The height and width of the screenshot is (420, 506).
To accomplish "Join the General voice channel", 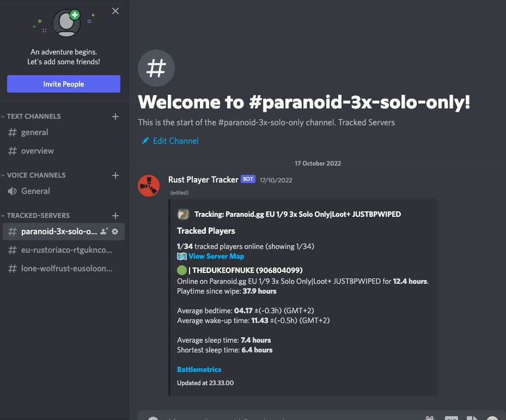I will 64,191.
